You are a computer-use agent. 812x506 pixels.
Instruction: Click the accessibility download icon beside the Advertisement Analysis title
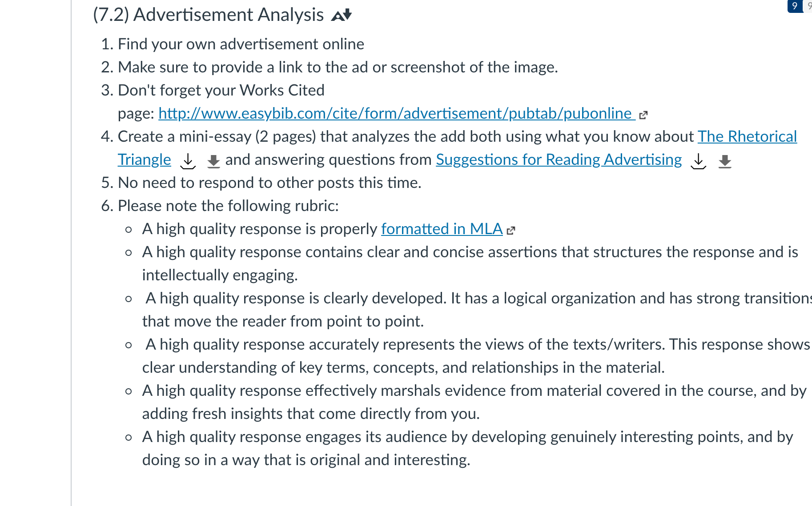(x=342, y=15)
